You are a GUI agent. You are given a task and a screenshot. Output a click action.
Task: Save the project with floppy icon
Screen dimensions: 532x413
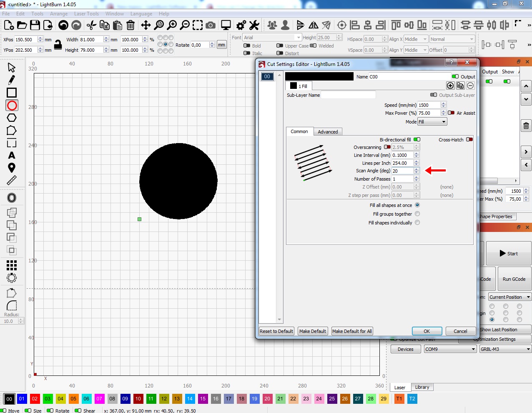pyautogui.click(x=35, y=25)
